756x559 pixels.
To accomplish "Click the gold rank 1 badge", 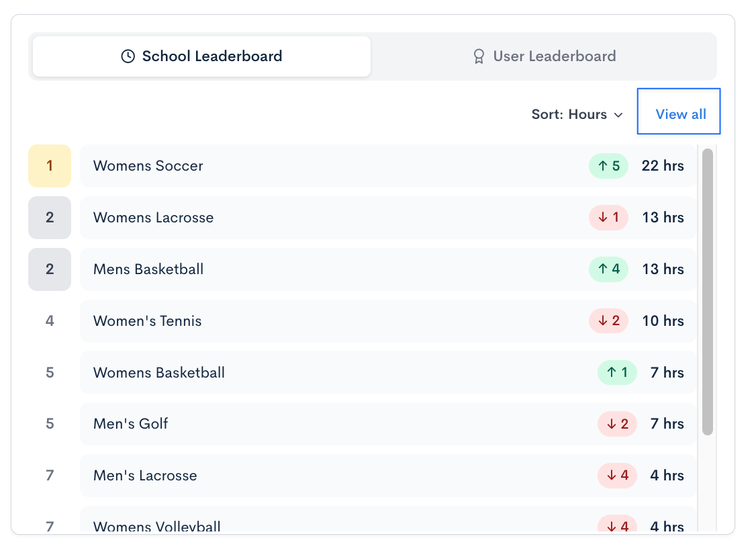I will coord(50,166).
